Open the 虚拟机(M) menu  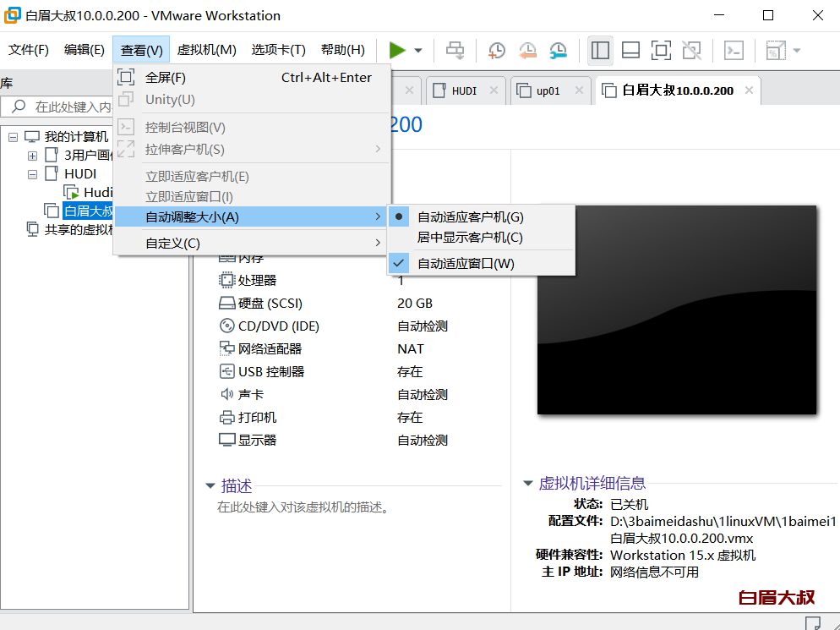click(x=207, y=50)
